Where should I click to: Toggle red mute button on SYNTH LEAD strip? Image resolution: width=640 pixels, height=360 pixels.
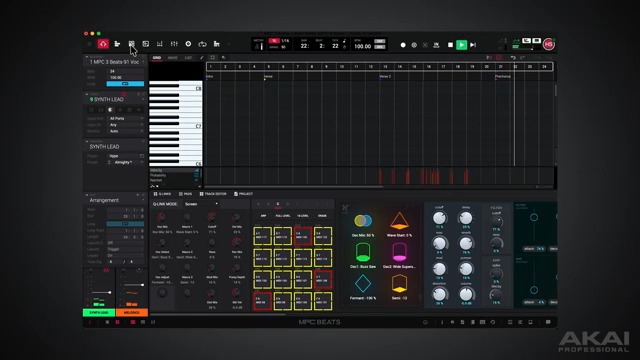pyautogui.click(x=106, y=270)
